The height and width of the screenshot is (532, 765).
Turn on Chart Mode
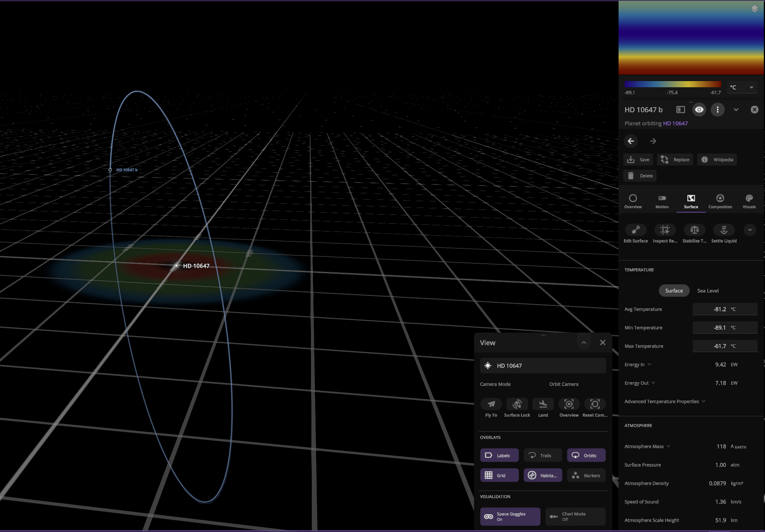click(575, 517)
